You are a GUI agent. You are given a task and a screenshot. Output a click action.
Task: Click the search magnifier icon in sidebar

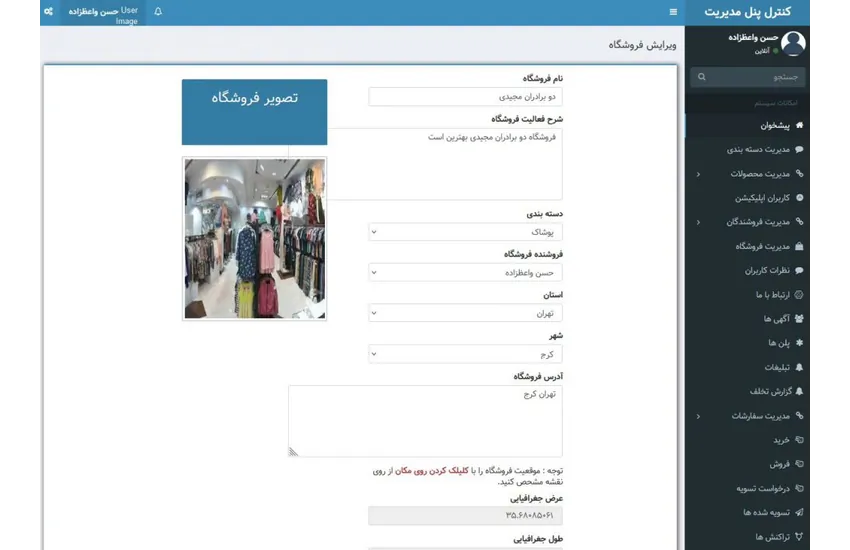701,77
